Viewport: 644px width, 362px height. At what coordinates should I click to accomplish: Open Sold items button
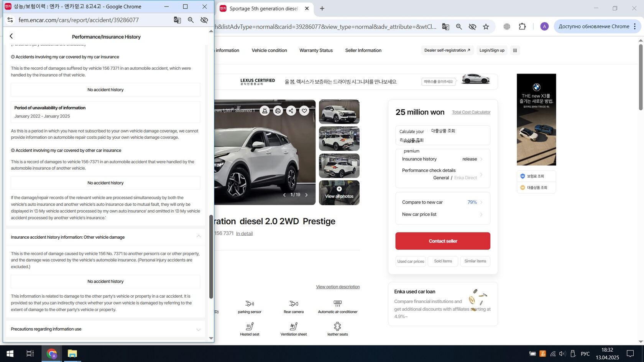click(x=443, y=261)
